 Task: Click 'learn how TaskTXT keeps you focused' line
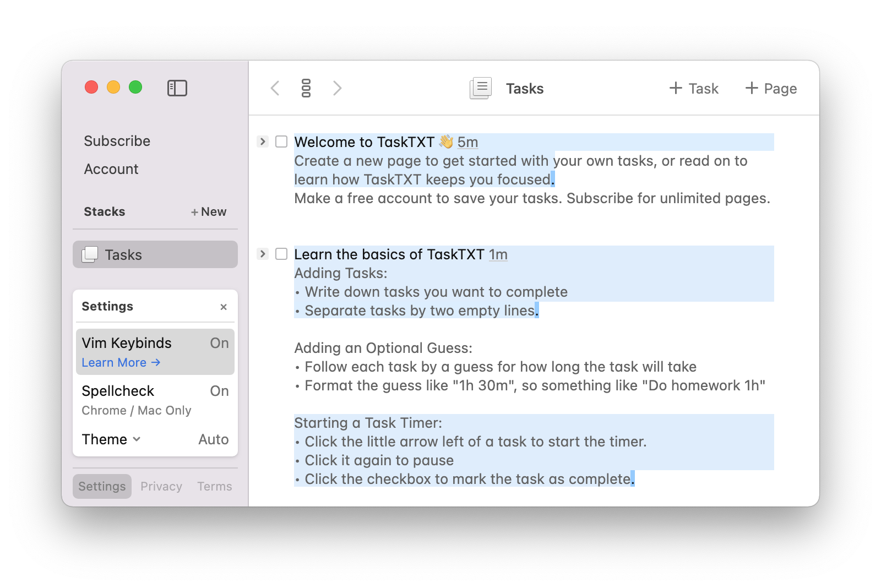point(424,179)
